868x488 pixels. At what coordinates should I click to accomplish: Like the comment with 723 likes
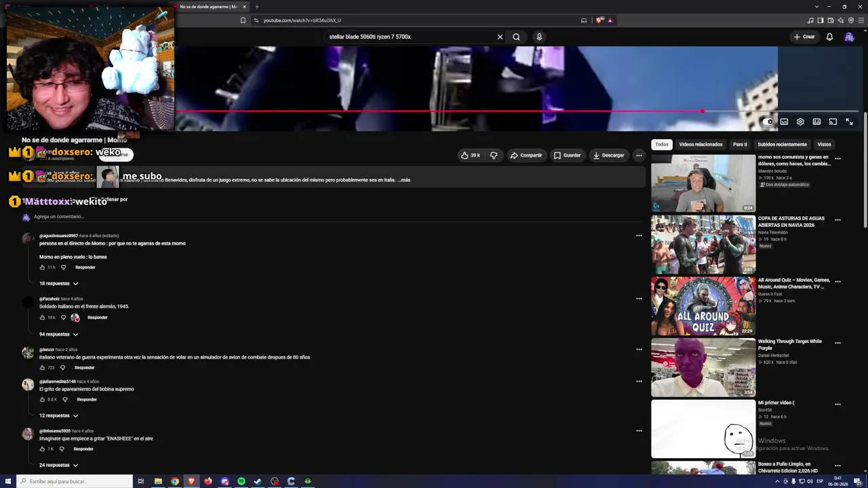[x=42, y=367]
